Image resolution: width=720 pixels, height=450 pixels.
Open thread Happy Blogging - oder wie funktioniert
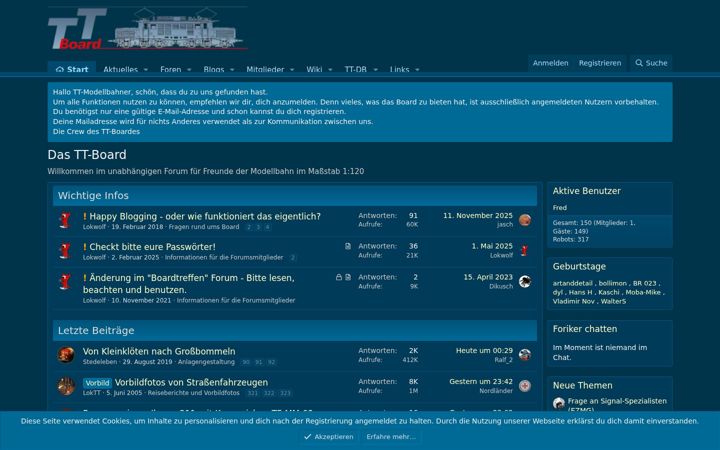[205, 216]
